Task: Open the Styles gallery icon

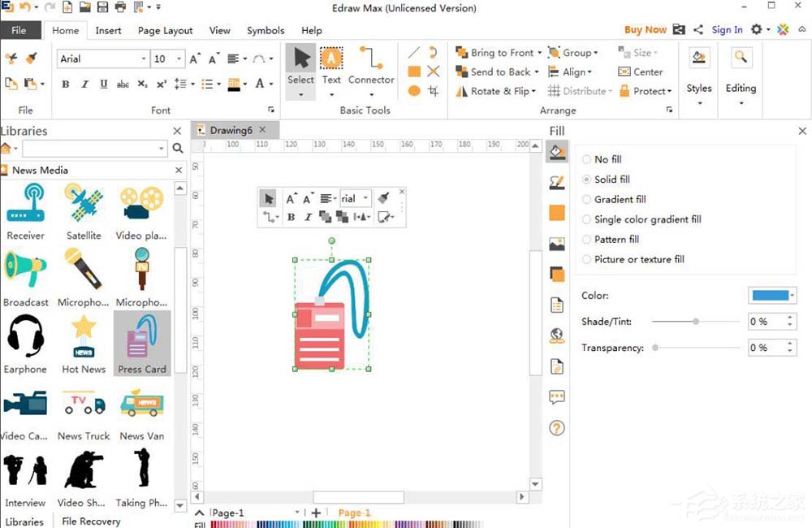Action: 698,58
